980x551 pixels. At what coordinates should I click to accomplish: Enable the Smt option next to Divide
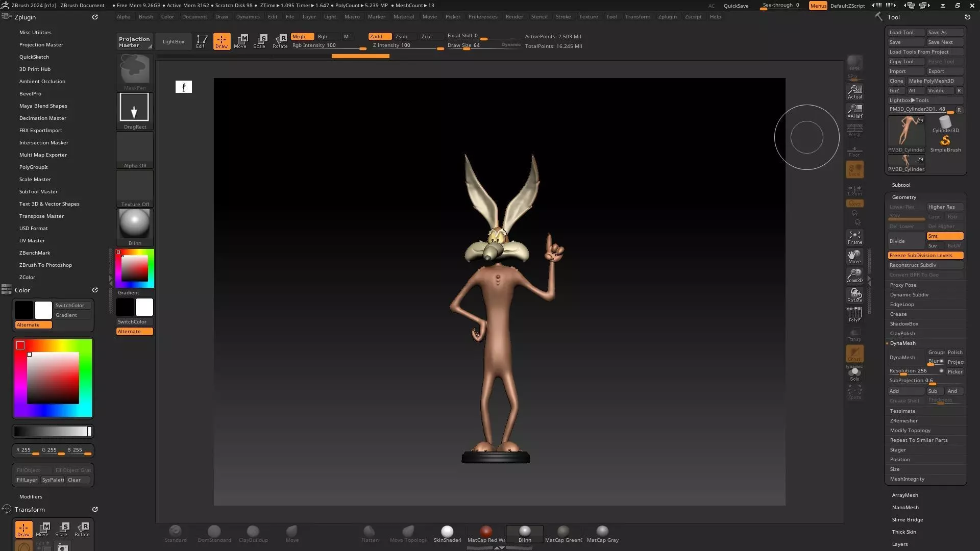pos(945,236)
